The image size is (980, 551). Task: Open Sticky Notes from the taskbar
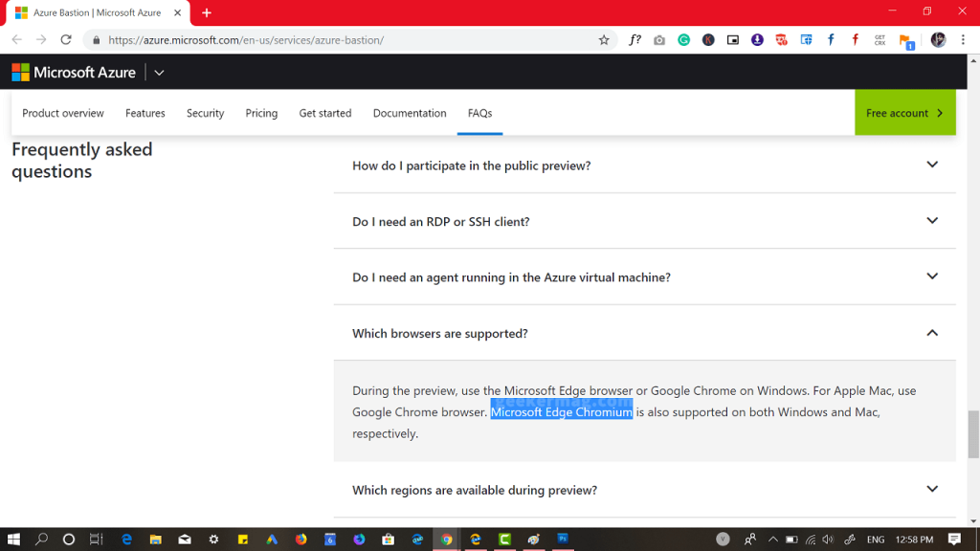click(x=242, y=540)
